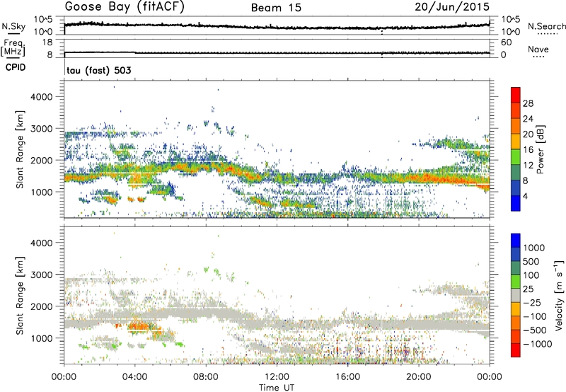Click the power panel 'Slant Range [km]' label
This screenshot has width=566, height=392.
point(20,149)
